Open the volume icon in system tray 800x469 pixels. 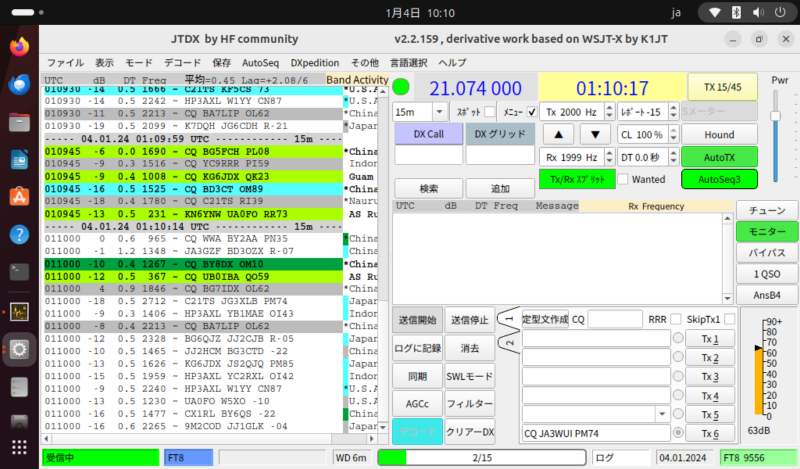pyautogui.click(x=758, y=12)
